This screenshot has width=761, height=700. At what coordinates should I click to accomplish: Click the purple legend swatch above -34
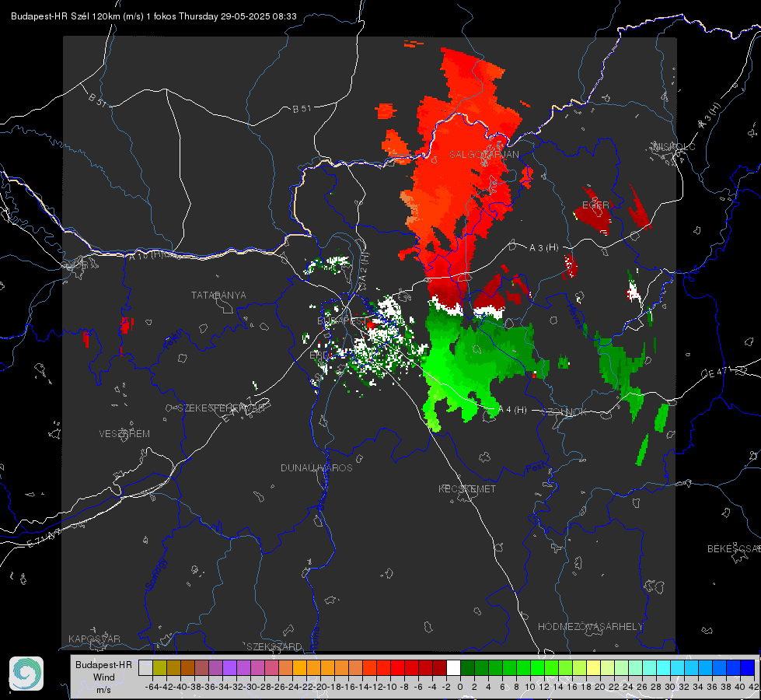pyautogui.click(x=229, y=668)
